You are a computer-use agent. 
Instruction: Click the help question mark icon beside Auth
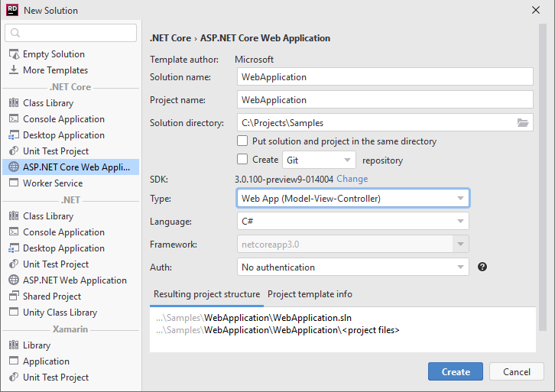pyautogui.click(x=482, y=267)
